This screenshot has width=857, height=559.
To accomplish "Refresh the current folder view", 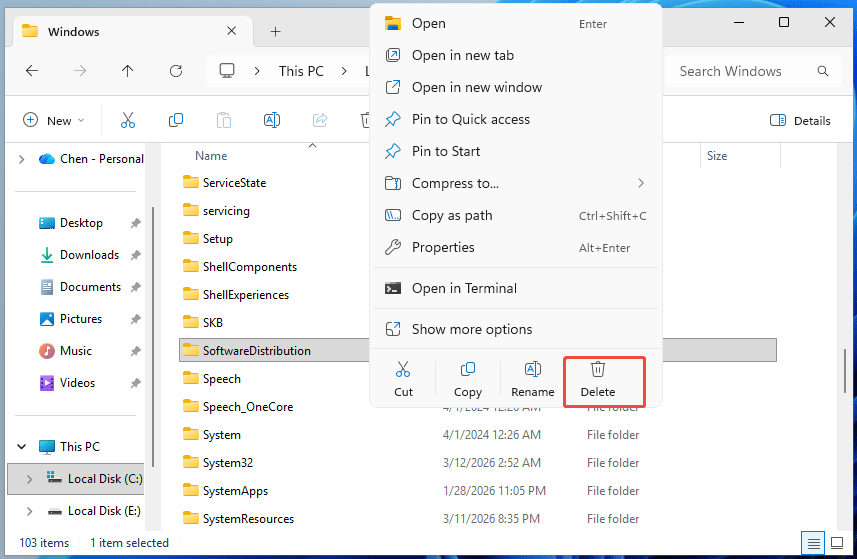I will coord(175,70).
